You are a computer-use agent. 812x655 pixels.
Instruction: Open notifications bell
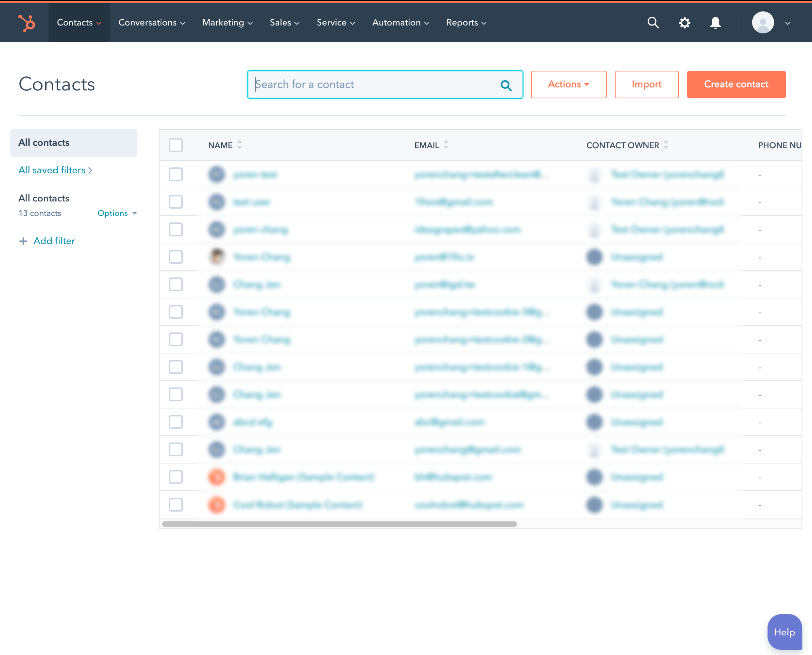pos(715,23)
